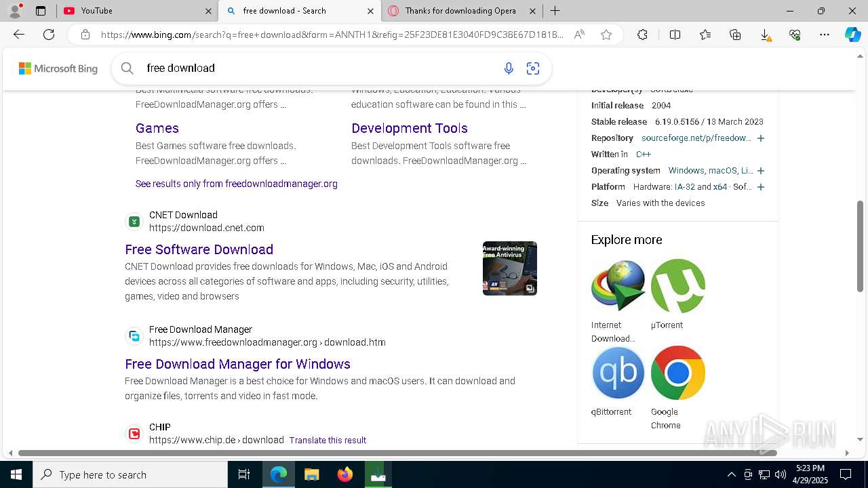Click the CNET Download site favicon

click(134, 222)
